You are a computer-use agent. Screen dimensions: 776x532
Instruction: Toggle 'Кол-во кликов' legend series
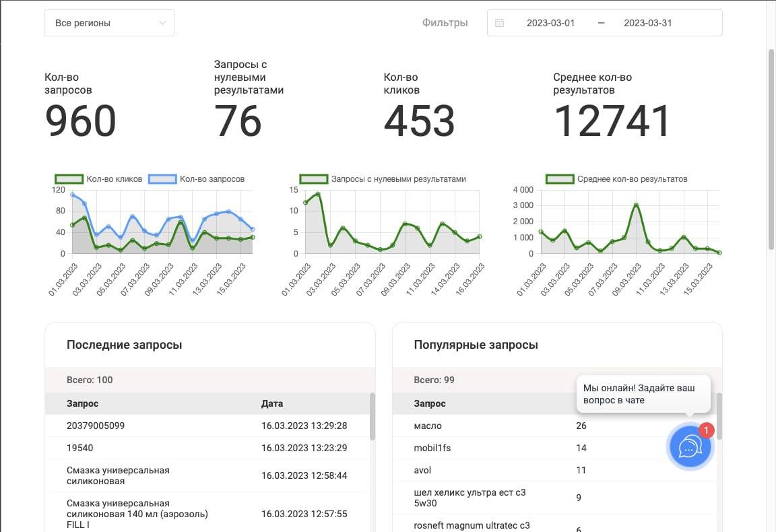tap(98, 179)
